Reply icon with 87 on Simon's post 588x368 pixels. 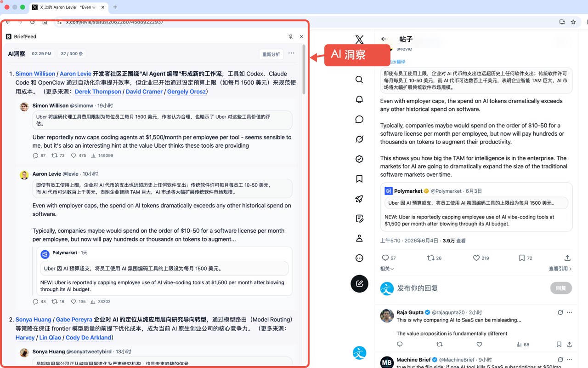[35, 155]
